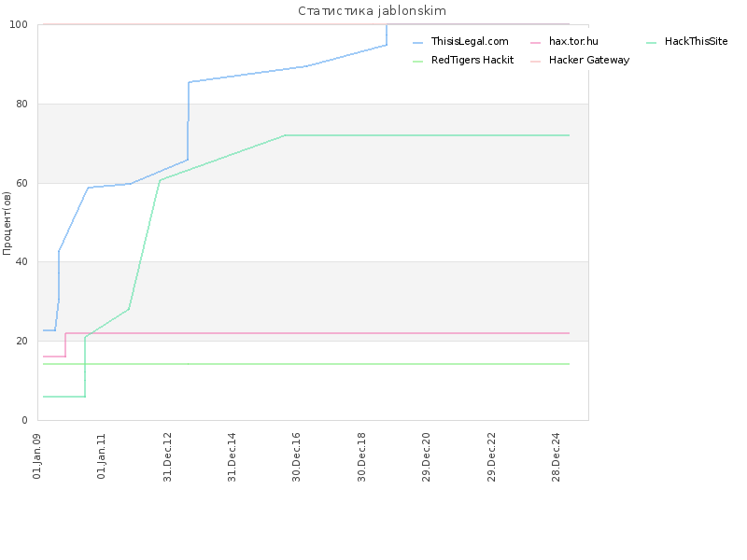The height and width of the screenshot is (560, 747).
Task: Click the chart title Статистика jablonskim
Action: click(x=372, y=11)
